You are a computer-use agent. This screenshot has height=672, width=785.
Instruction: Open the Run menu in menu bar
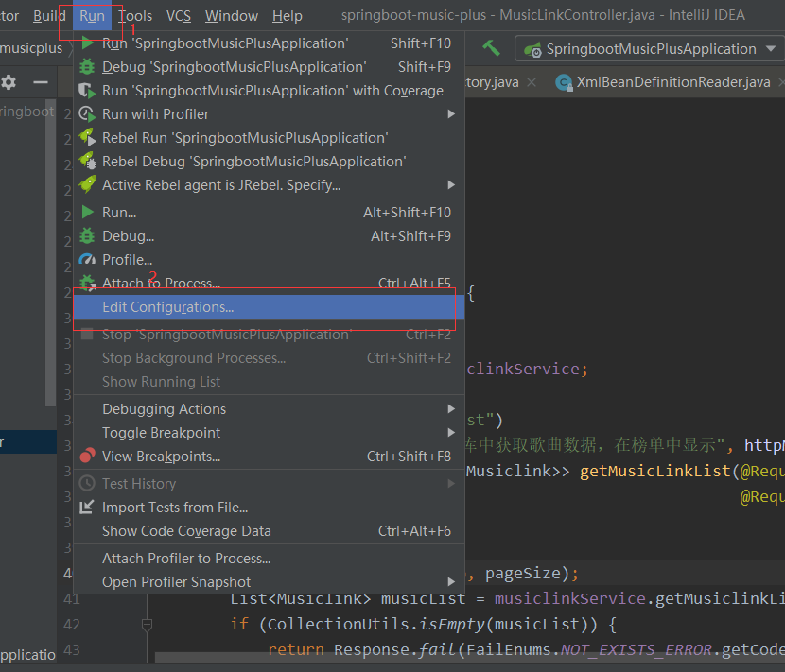(92, 16)
